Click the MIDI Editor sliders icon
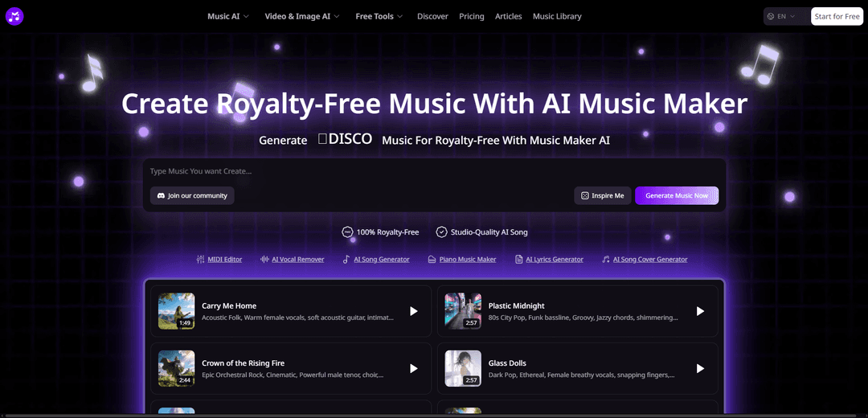 (x=200, y=259)
